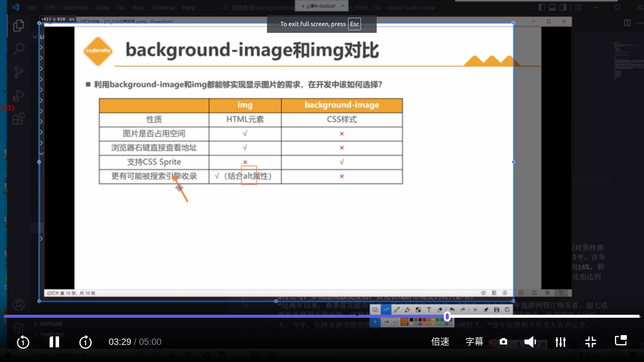This screenshot has width=644, height=362.
Task: Rewind video with the back-skip button
Action: [23, 342]
